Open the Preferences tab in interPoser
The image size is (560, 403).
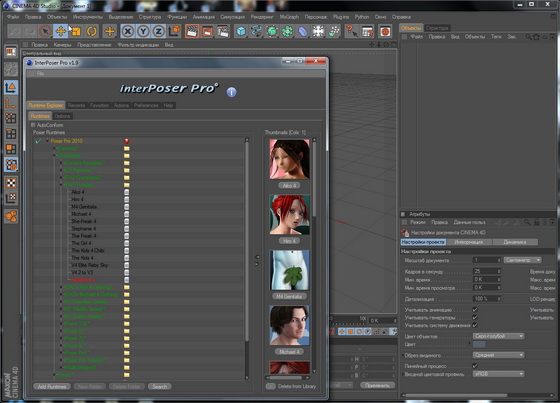pyautogui.click(x=146, y=105)
